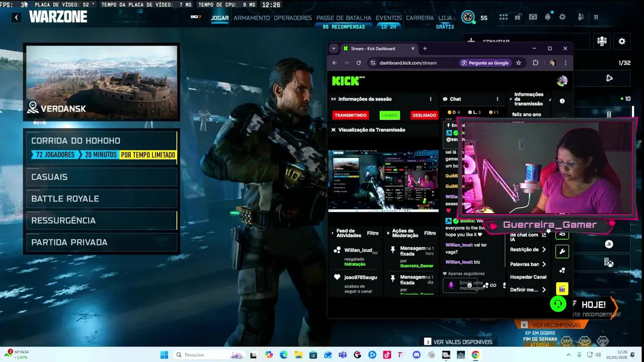The image size is (644, 362).
Task: Open LOJA tab
Action: (x=445, y=18)
